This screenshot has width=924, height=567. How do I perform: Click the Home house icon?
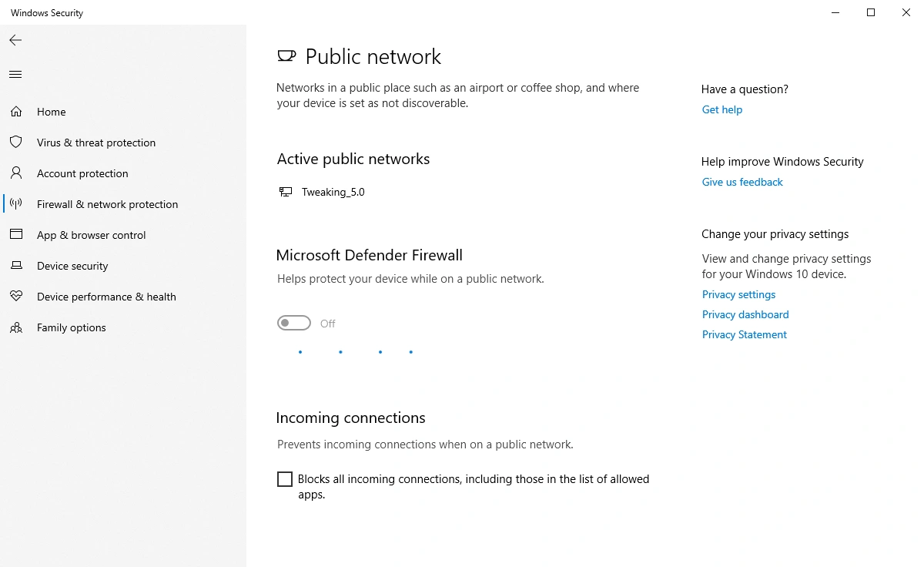tap(16, 112)
